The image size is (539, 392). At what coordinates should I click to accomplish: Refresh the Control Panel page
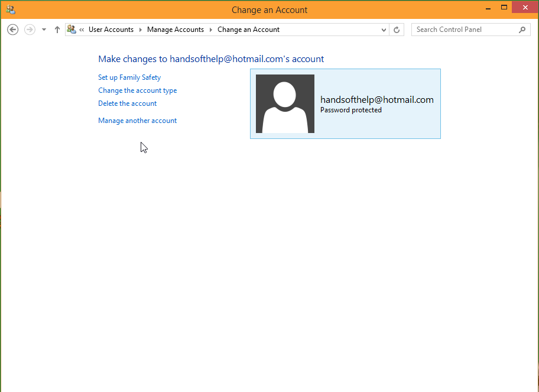[397, 30]
